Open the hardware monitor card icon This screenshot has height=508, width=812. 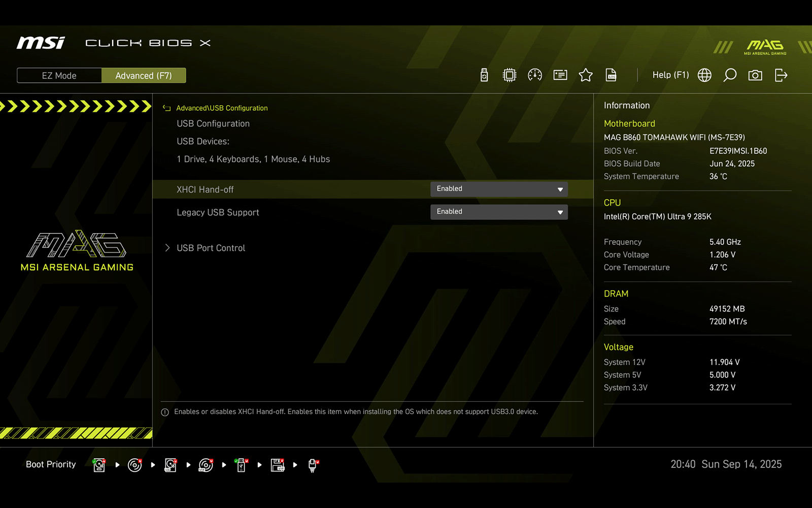click(x=560, y=75)
